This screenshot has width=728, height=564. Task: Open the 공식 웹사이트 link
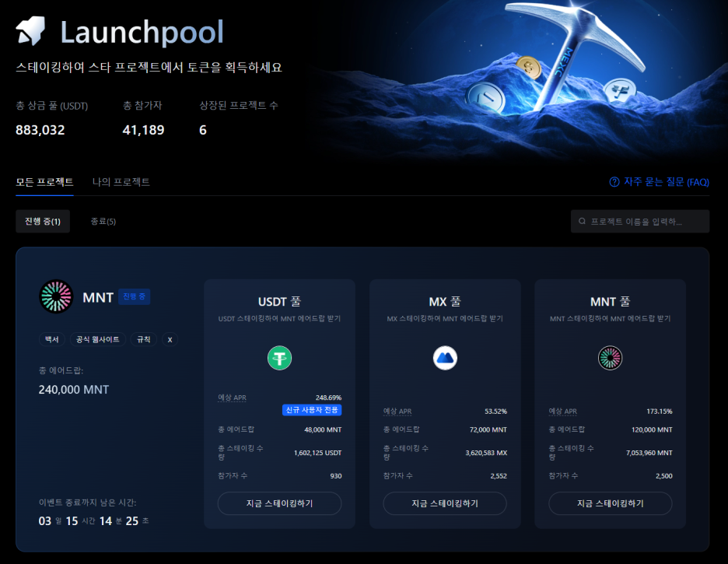point(97,339)
